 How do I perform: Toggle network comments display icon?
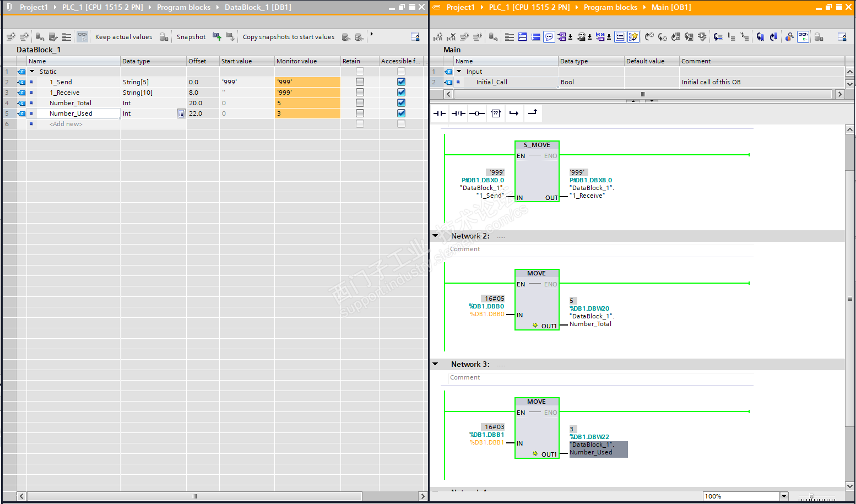(620, 37)
